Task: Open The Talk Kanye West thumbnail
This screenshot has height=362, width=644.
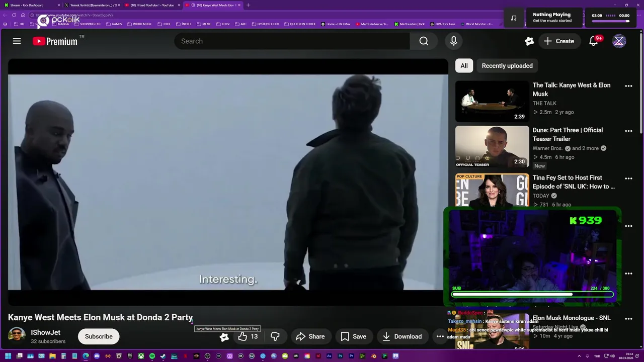Action: pos(492,102)
